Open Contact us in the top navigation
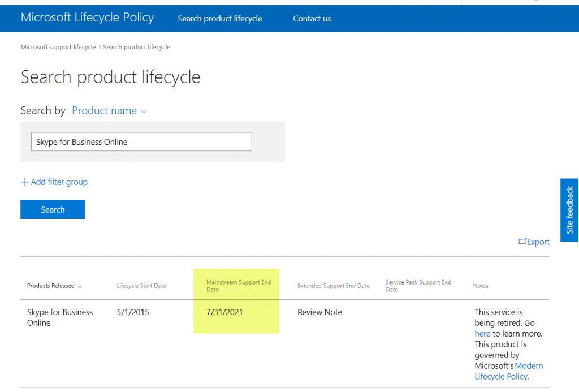The width and height of the screenshot is (579, 392). (x=312, y=19)
